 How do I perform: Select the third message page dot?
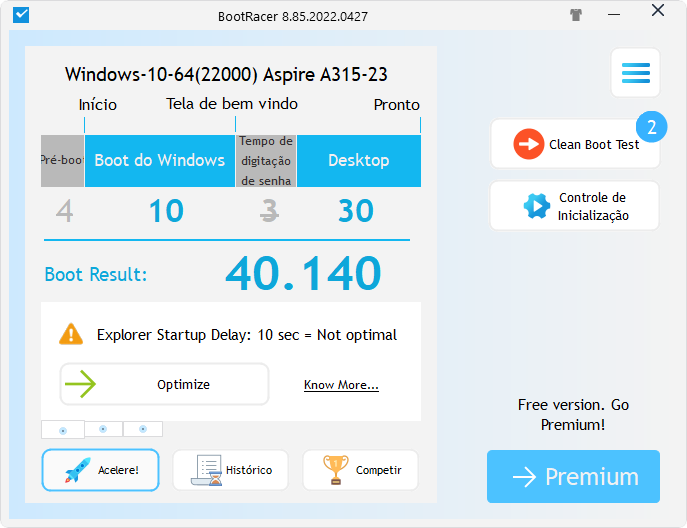143,429
